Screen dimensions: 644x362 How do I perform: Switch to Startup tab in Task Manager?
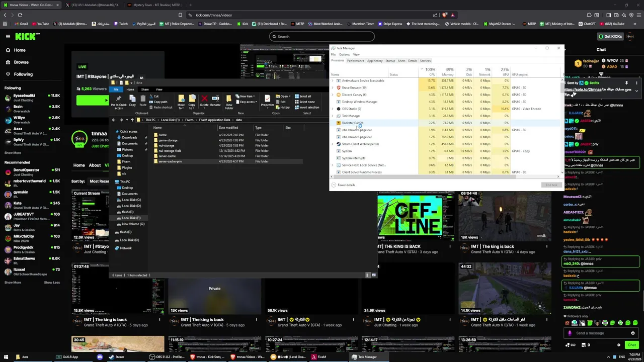point(390,61)
